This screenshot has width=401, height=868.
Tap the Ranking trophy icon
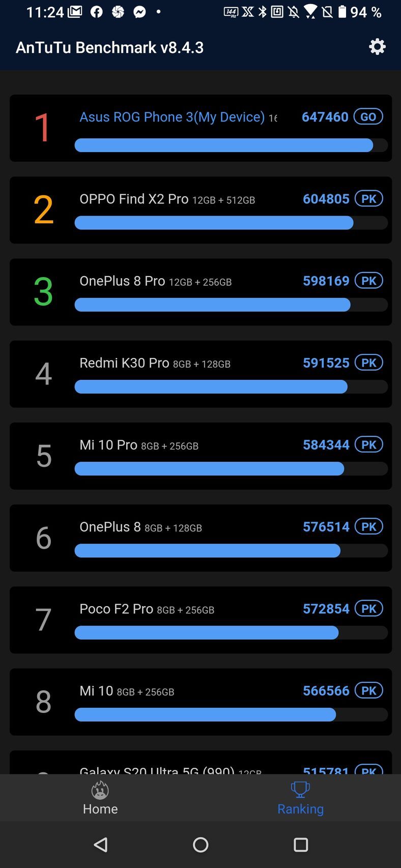coord(300,788)
